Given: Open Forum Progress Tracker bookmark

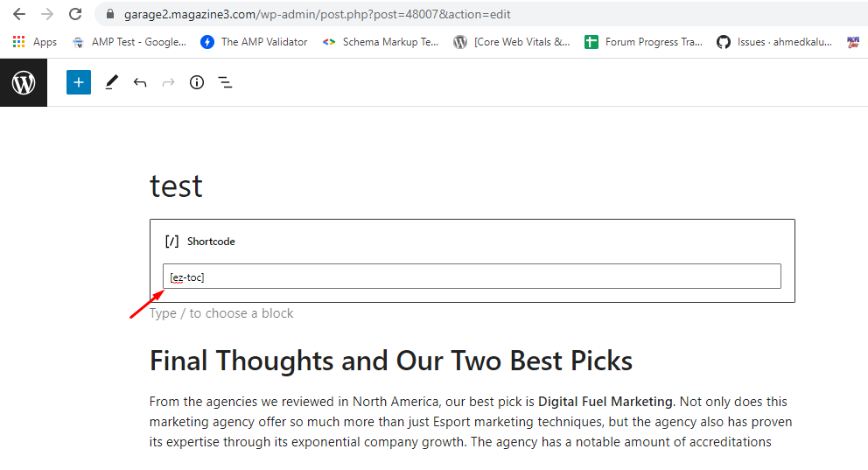Looking at the screenshot, I should (x=643, y=42).
